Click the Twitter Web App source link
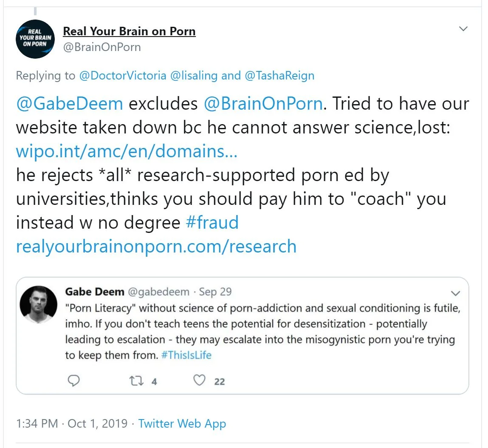The height and width of the screenshot is (448, 488). 182,423
